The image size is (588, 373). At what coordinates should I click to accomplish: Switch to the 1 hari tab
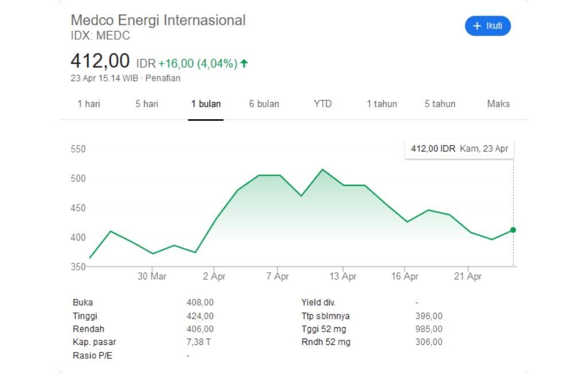(89, 104)
